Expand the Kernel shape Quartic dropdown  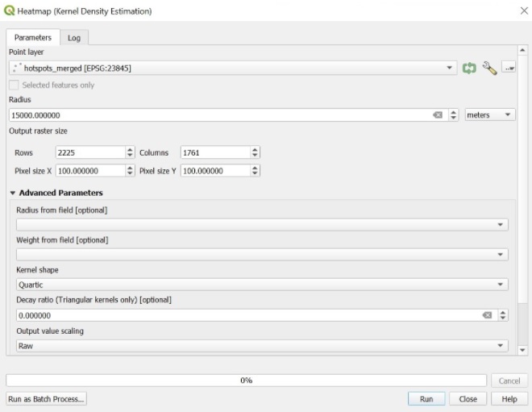262,285
